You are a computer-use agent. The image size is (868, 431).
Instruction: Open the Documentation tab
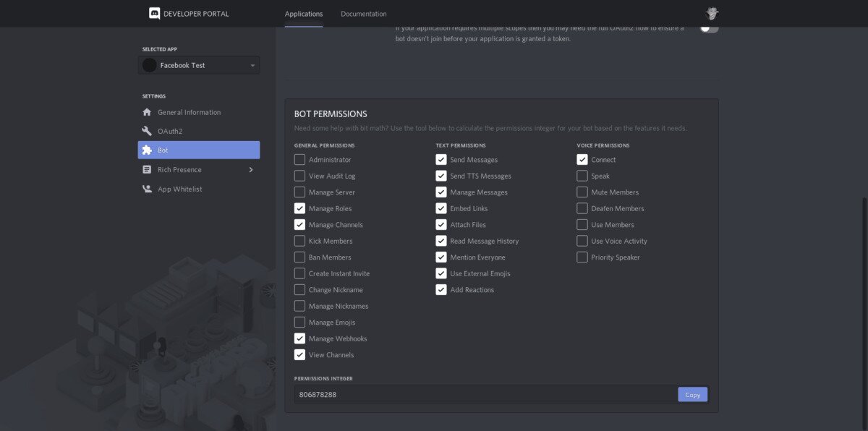(363, 14)
